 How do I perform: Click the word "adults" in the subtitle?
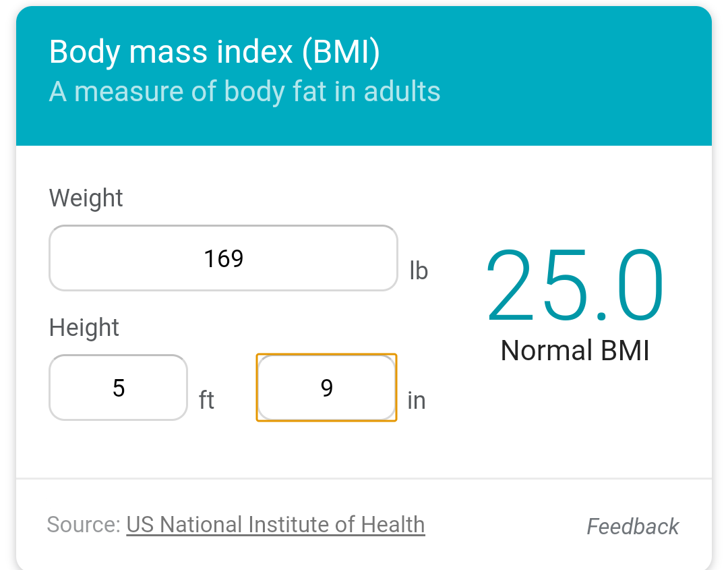point(402,92)
